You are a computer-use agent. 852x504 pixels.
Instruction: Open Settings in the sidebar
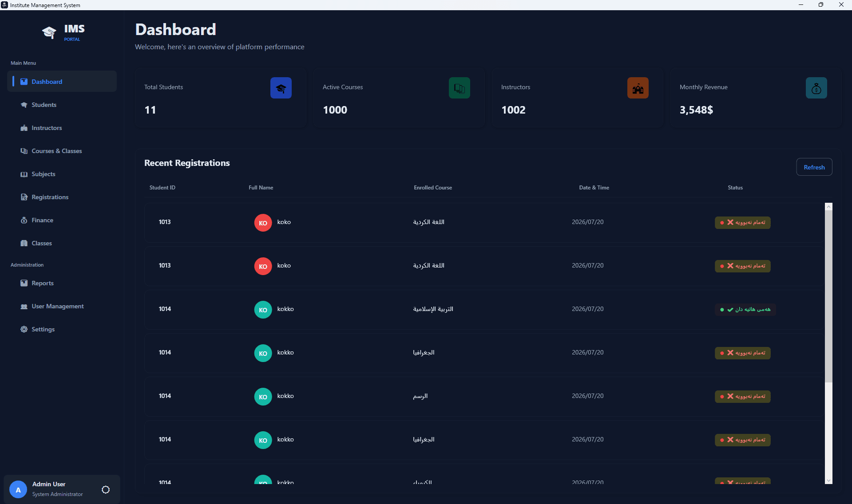pos(62,329)
